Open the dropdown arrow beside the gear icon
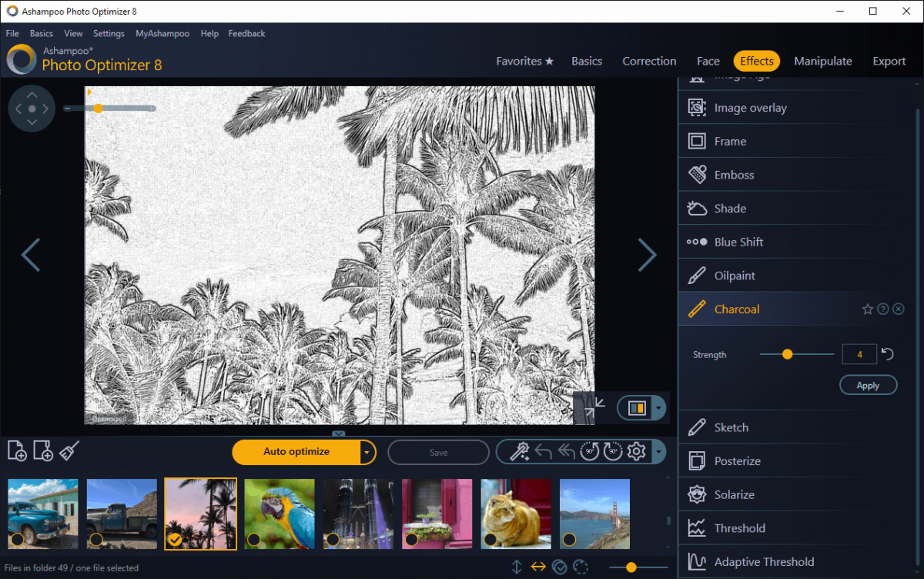The image size is (924, 579). (x=658, y=452)
